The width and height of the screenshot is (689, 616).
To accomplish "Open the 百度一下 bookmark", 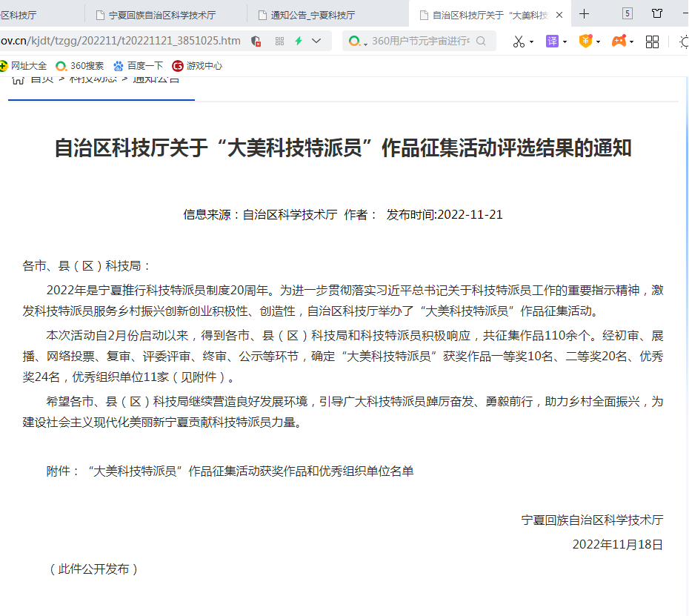I will tap(138, 66).
